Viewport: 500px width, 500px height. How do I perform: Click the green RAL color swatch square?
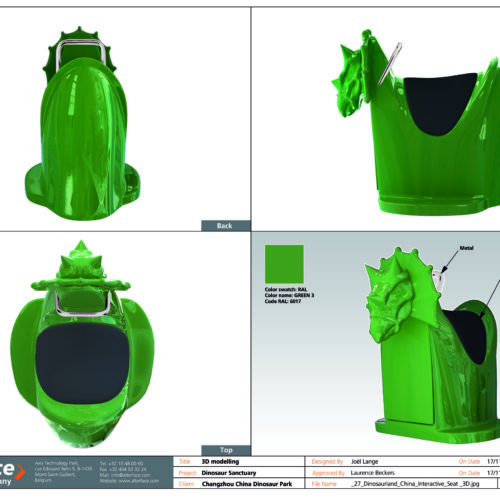(x=284, y=264)
